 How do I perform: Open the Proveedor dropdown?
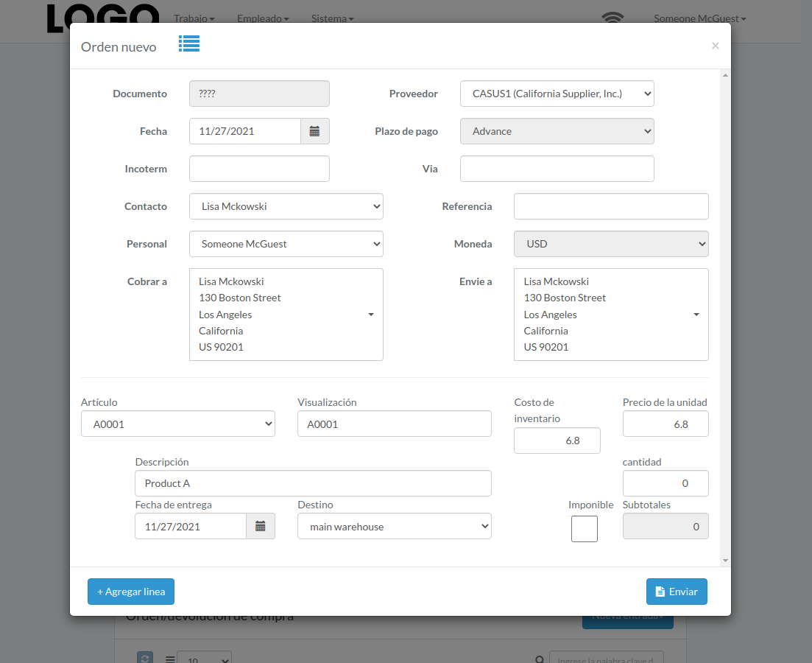557,94
